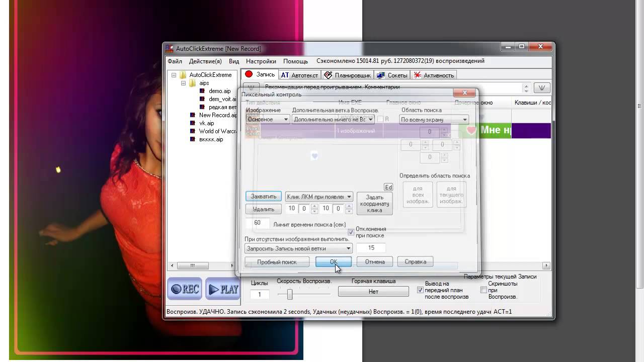Click the red star Активность icon

click(x=418, y=75)
